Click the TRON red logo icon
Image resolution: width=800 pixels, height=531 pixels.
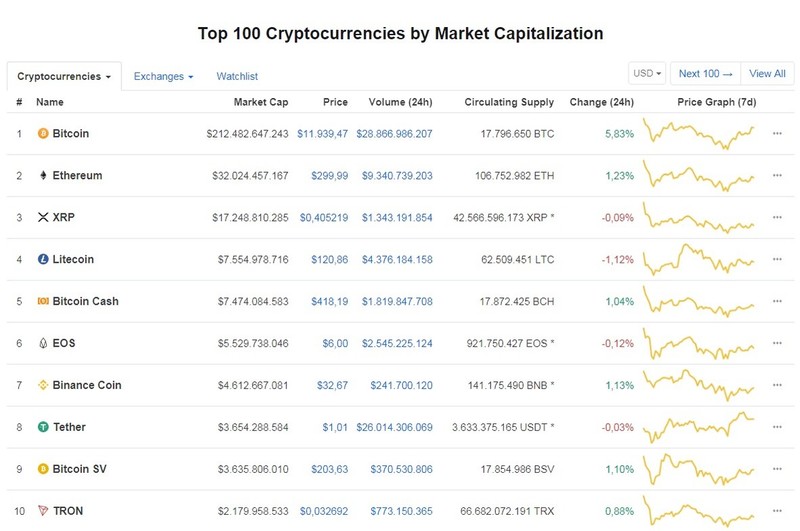(x=43, y=511)
